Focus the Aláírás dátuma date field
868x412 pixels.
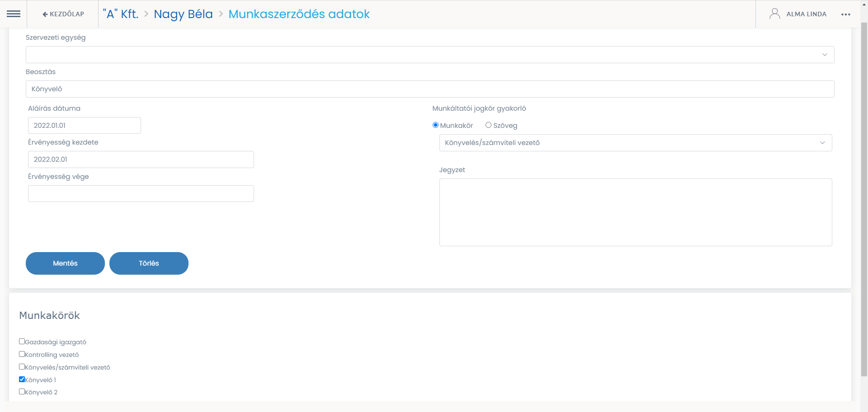pyautogui.click(x=85, y=126)
